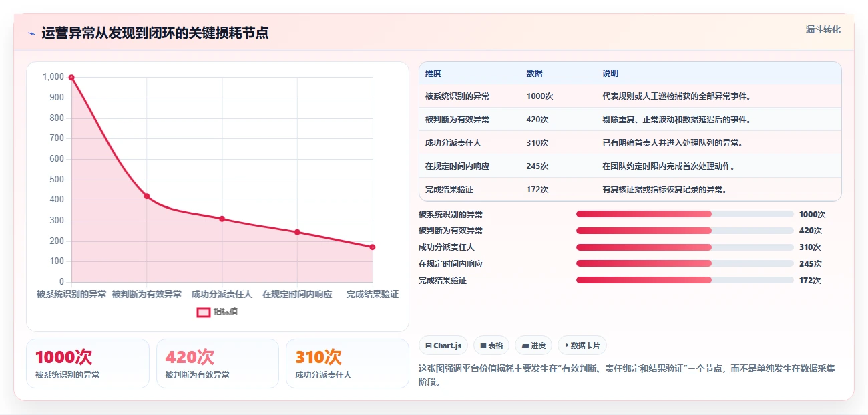Click x-axis label 在规定时间内响应
868x415 pixels.
coord(297,294)
